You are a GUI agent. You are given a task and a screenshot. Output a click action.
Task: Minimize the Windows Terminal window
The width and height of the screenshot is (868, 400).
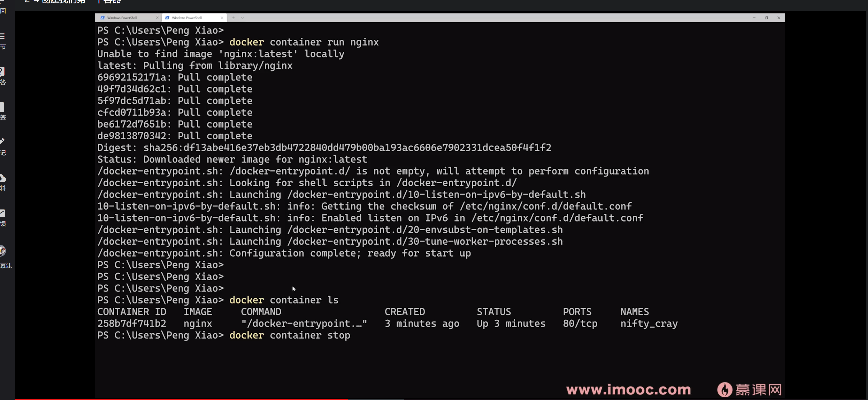[x=754, y=18]
